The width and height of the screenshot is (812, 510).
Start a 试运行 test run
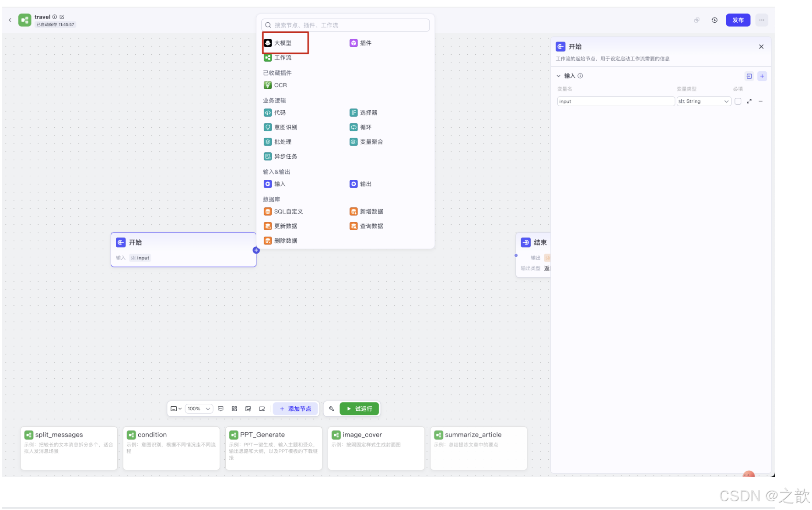tap(359, 409)
